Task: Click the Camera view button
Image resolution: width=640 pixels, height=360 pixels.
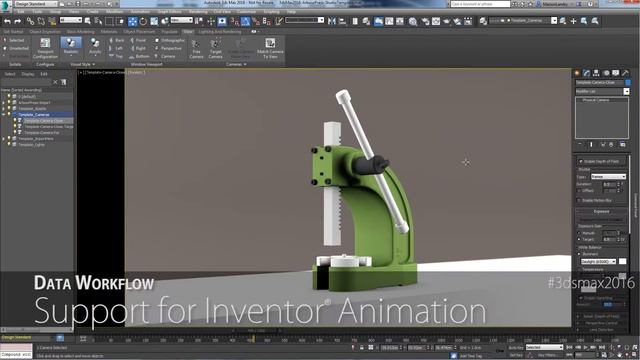Action: 165,56
